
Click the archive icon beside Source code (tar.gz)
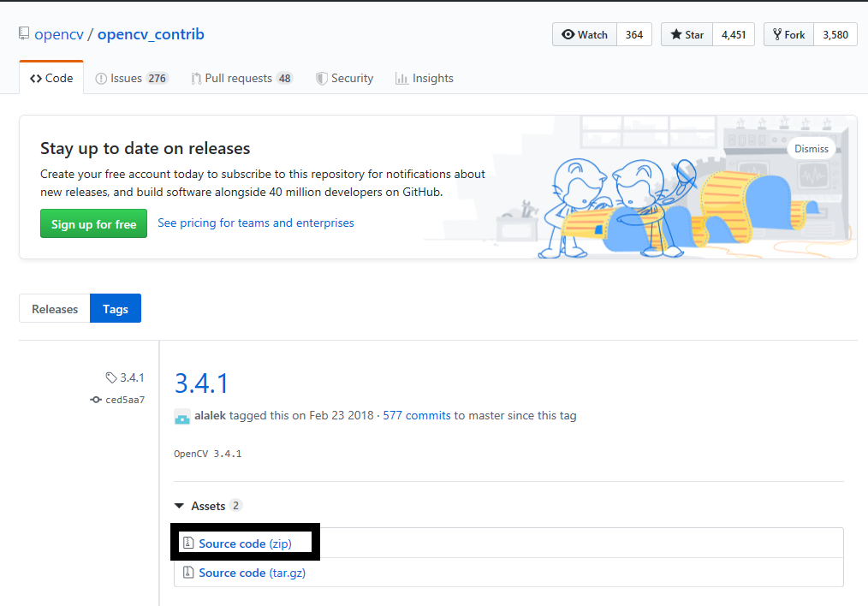(188, 573)
